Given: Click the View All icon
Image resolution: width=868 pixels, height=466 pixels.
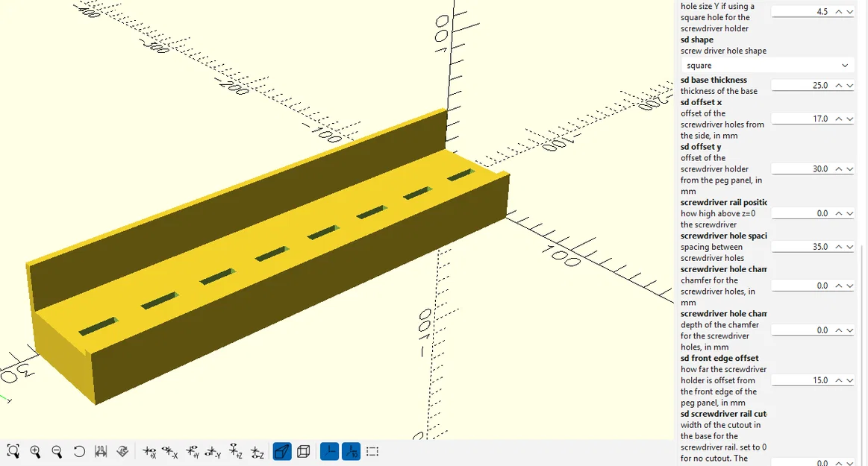Looking at the screenshot, I should click(13, 452).
